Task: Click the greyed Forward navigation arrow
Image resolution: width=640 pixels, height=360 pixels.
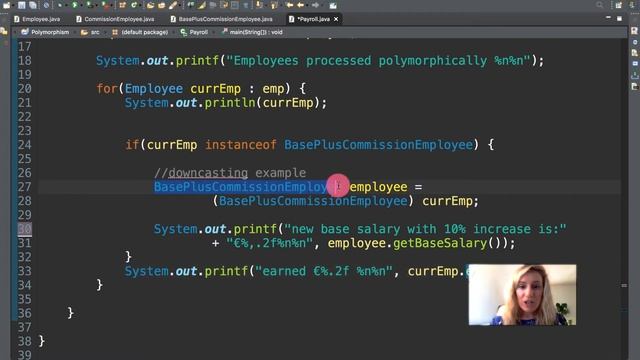Action: pos(316,5)
